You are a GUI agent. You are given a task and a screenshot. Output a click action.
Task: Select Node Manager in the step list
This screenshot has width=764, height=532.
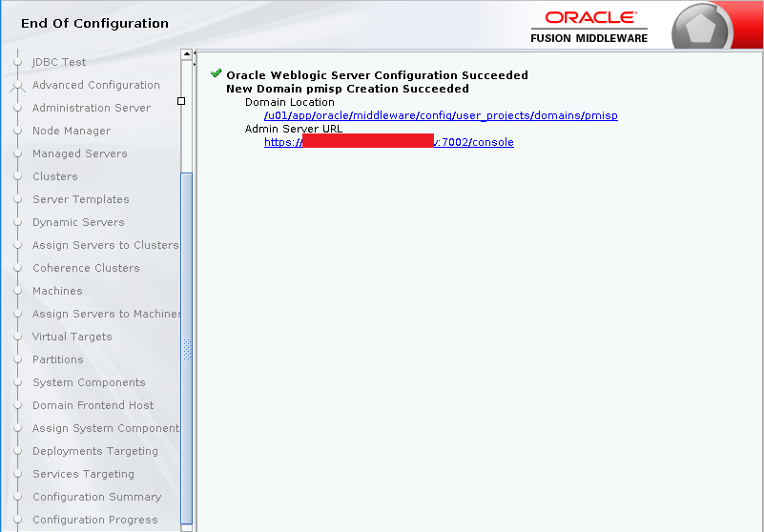(x=72, y=131)
